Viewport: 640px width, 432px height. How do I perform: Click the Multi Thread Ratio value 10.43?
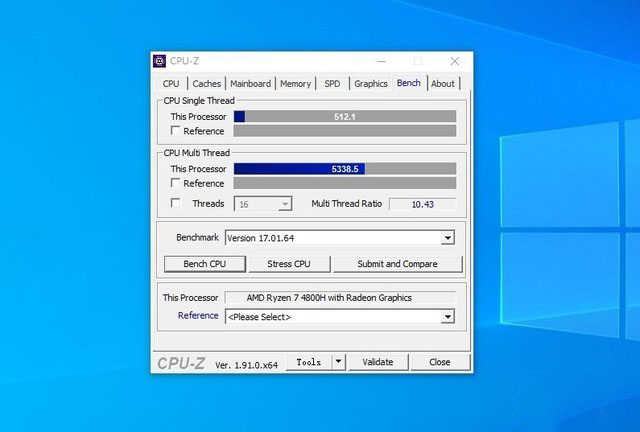(422, 204)
